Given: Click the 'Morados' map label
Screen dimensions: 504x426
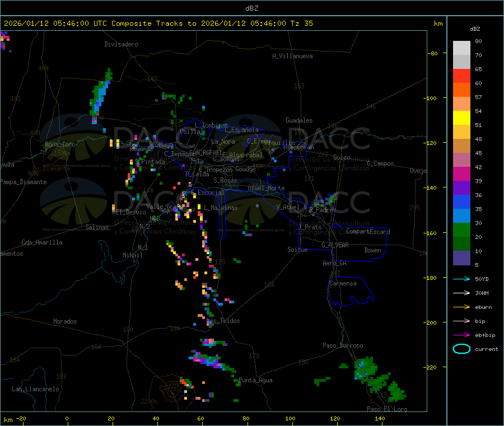Looking at the screenshot, I should click(x=65, y=321).
